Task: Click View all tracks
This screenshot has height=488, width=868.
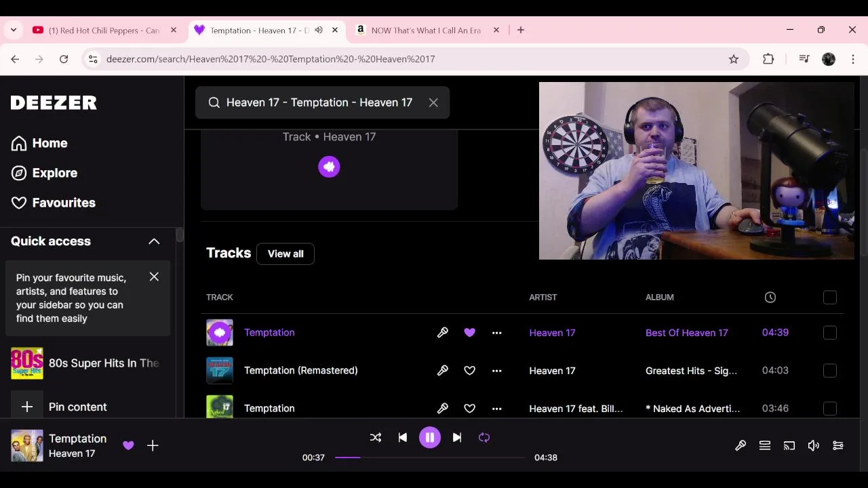Action: point(285,253)
